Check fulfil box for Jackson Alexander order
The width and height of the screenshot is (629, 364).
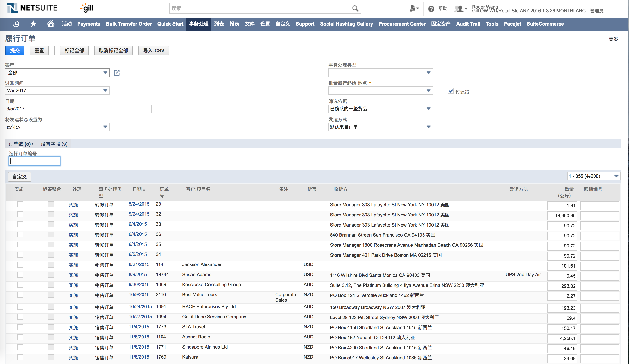(x=20, y=265)
